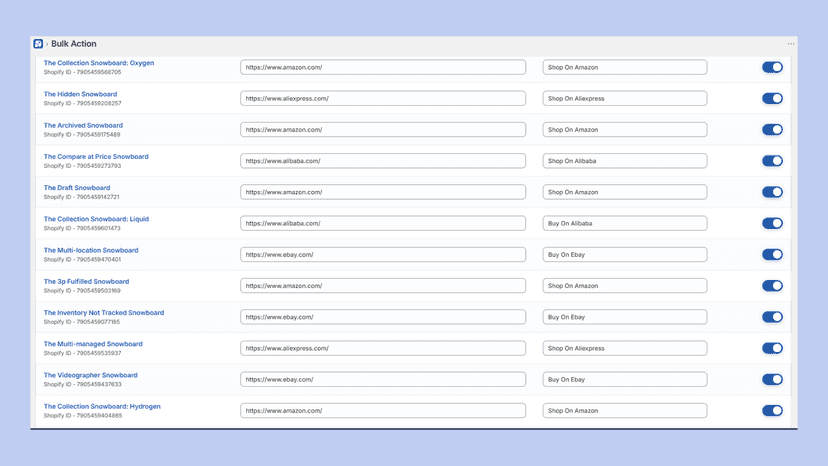Viewport: 828px width, 466px height.
Task: Toggle Collection Snowboard: Liquid switch
Action: 772,223
